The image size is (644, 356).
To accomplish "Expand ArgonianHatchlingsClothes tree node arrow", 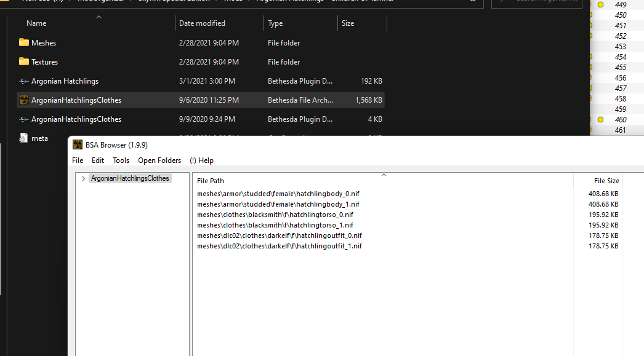I will coord(83,178).
